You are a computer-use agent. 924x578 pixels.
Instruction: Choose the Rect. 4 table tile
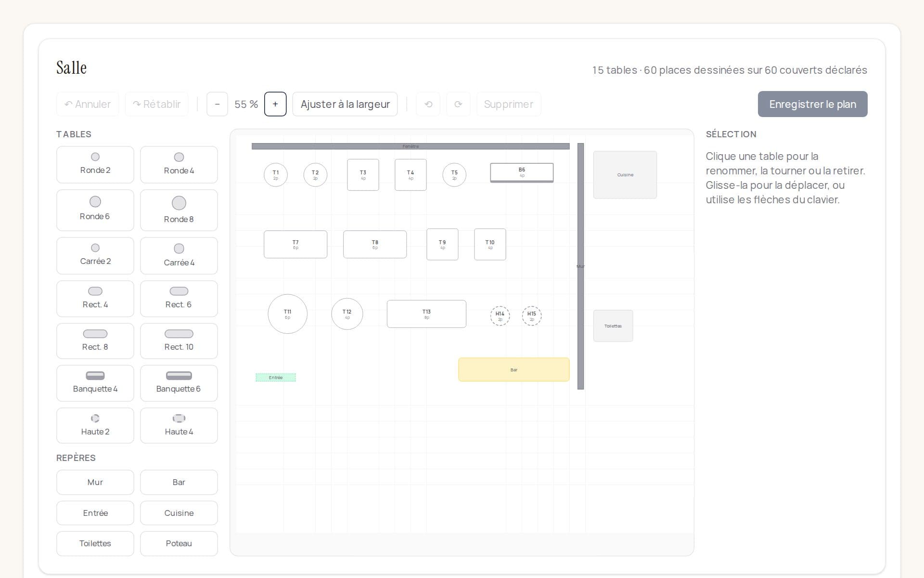click(x=95, y=299)
